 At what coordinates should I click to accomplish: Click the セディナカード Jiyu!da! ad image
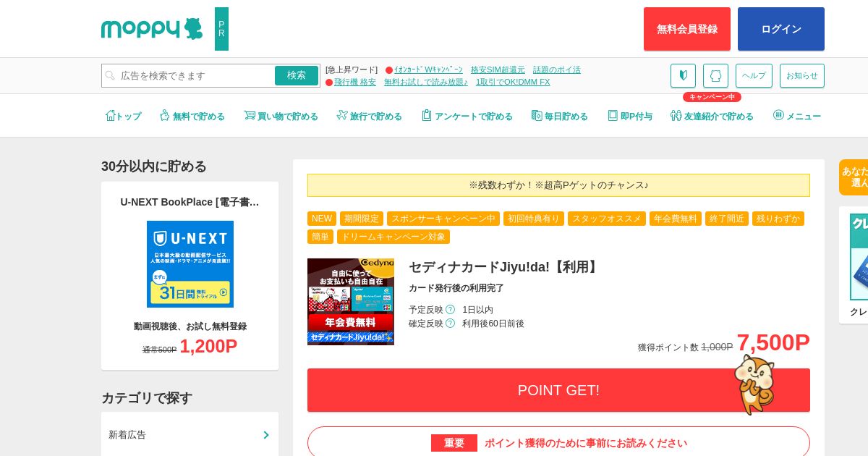pos(351,302)
